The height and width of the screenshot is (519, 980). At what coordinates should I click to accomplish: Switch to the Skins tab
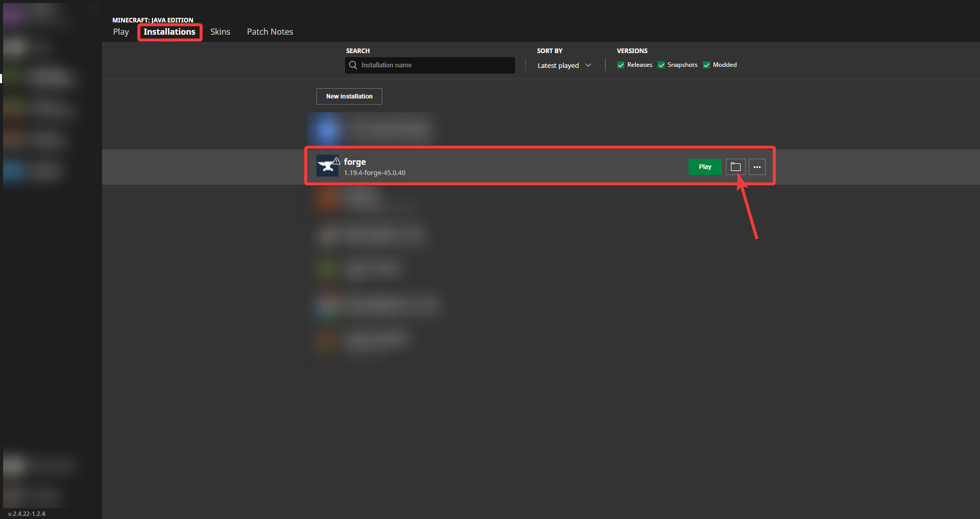point(219,31)
